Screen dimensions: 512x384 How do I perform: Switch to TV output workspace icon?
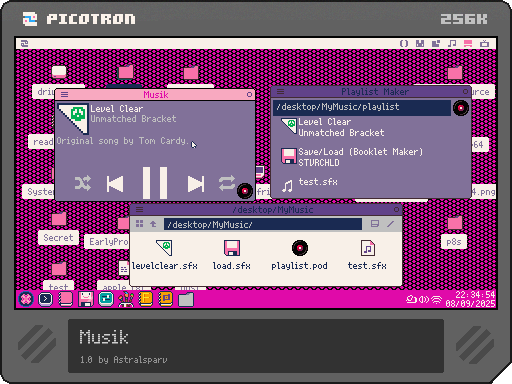(484, 44)
